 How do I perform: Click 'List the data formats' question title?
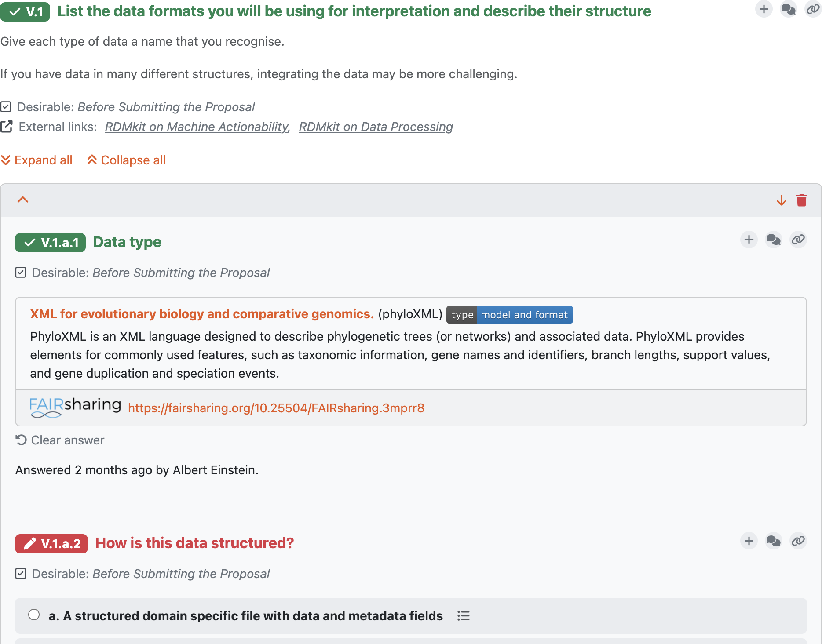[x=354, y=11]
